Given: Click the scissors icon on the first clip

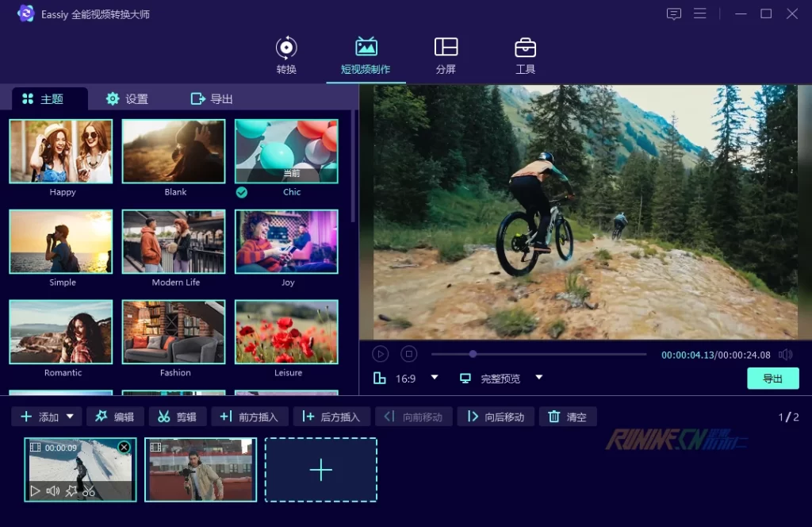Looking at the screenshot, I should click(89, 491).
